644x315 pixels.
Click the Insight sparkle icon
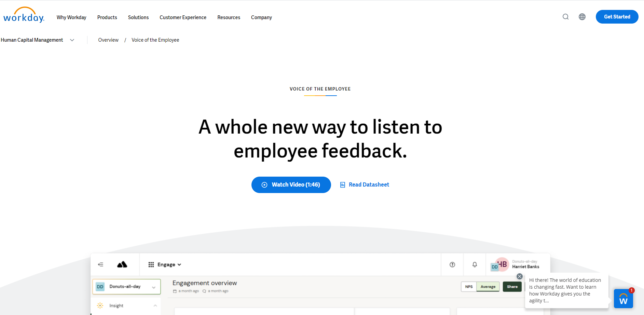click(100, 305)
